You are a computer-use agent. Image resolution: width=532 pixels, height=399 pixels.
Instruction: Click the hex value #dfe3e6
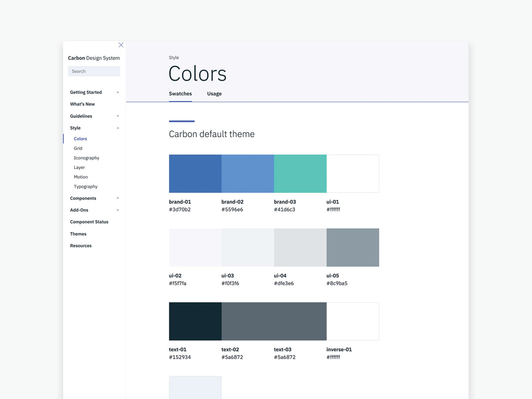tap(284, 284)
